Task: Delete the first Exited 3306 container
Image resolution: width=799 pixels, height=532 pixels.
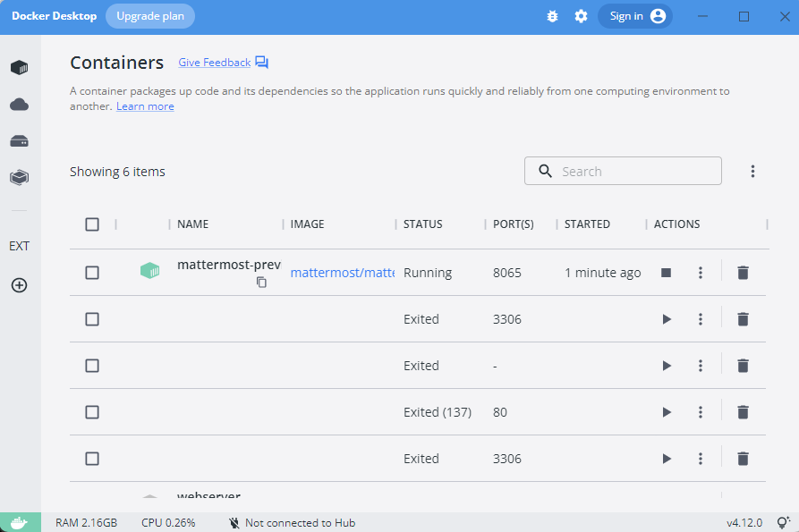Action: pos(743,319)
